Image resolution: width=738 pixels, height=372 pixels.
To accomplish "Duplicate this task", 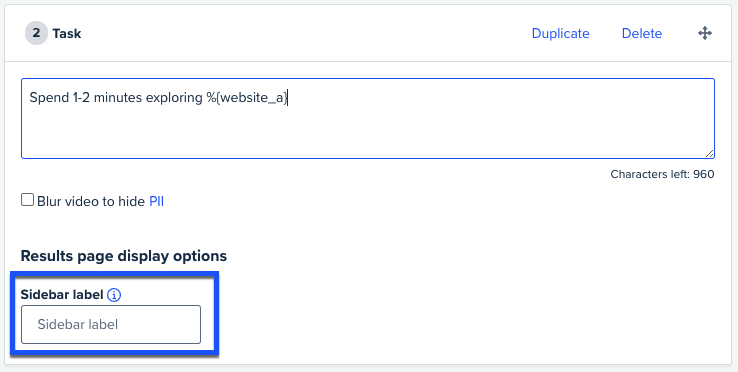I will coord(560,33).
